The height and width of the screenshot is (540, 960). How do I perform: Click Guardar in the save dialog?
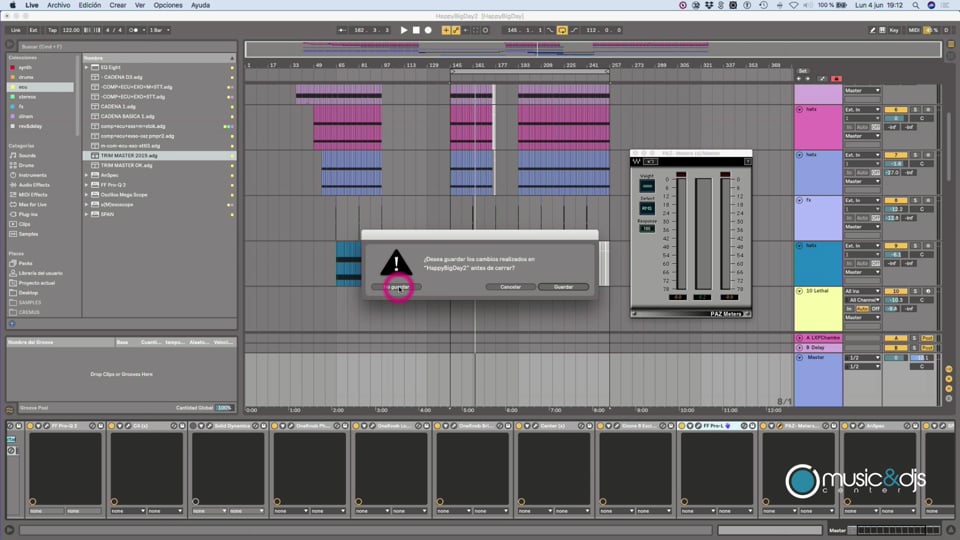click(x=563, y=287)
